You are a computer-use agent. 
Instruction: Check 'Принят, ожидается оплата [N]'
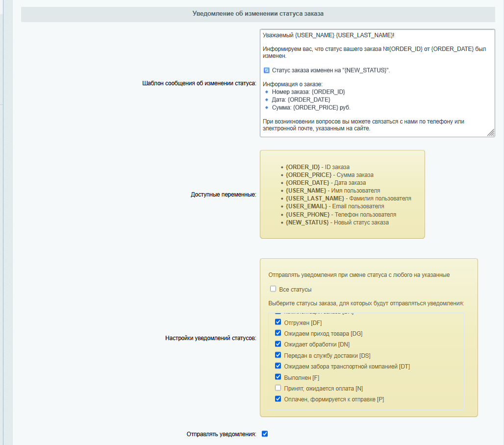(x=278, y=388)
